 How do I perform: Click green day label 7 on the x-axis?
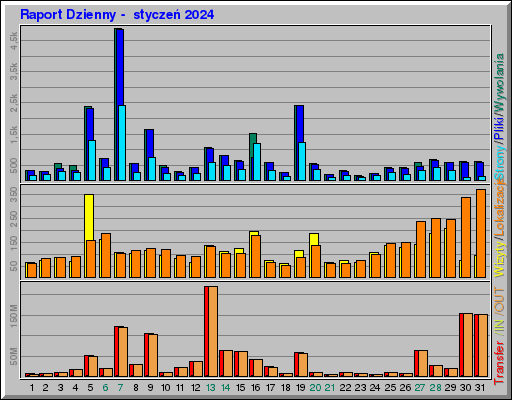click(x=120, y=388)
